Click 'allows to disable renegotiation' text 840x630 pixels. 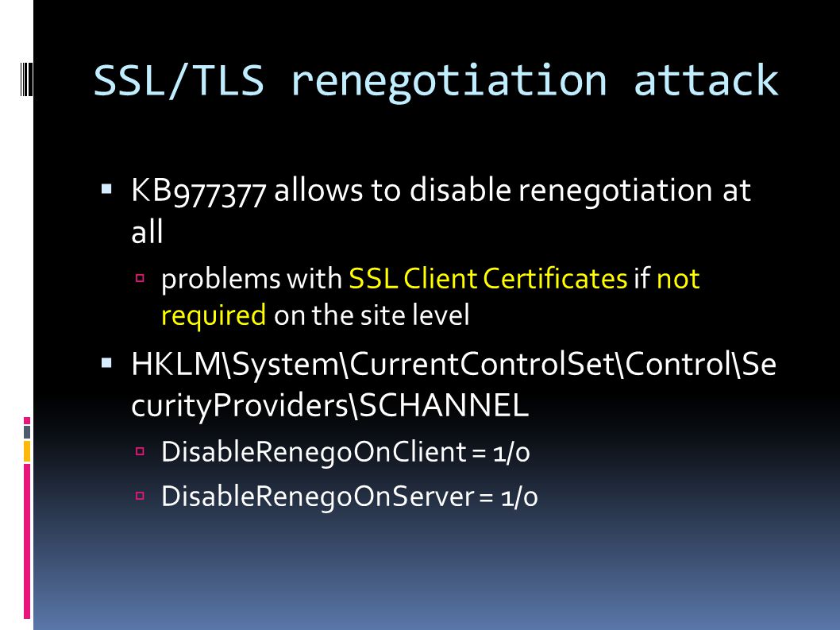493,190
